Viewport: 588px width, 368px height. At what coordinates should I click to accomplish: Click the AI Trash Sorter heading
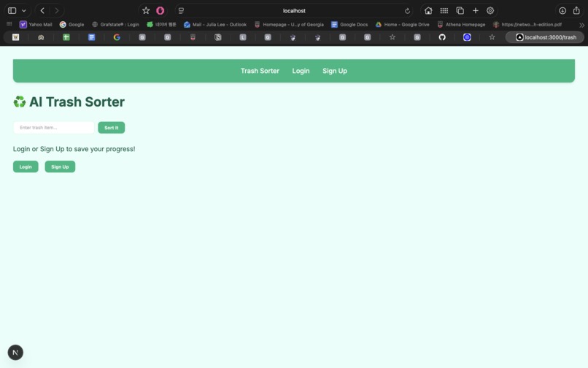(77, 101)
